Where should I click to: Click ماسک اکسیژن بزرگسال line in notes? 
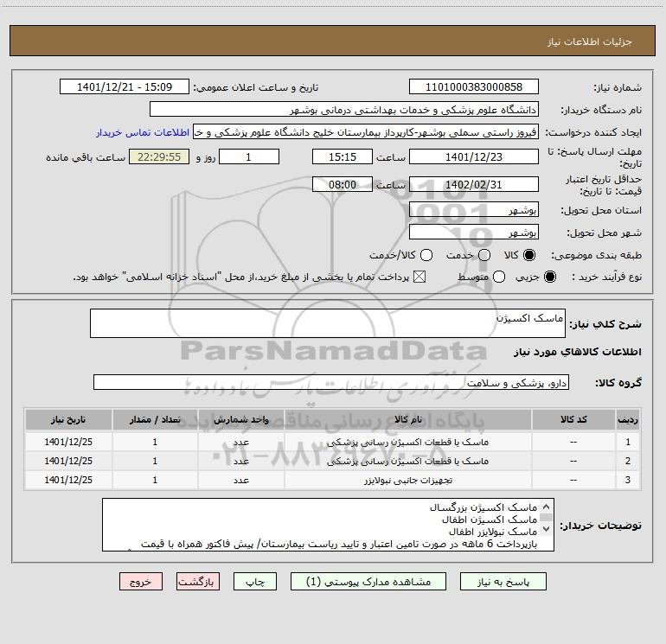pos(483,507)
